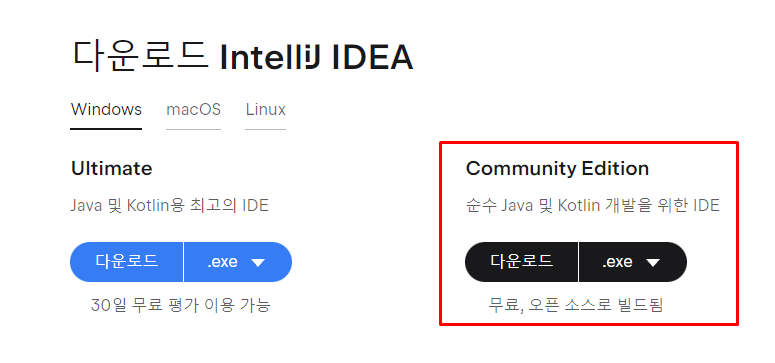Click the black Community Edition 다운로드 button
Image resolution: width=775 pixels, height=363 pixels.
pos(521,262)
